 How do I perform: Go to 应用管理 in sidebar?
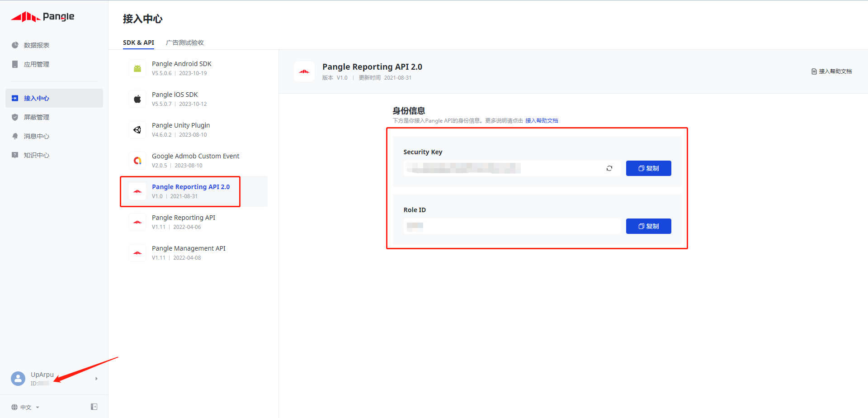click(36, 64)
